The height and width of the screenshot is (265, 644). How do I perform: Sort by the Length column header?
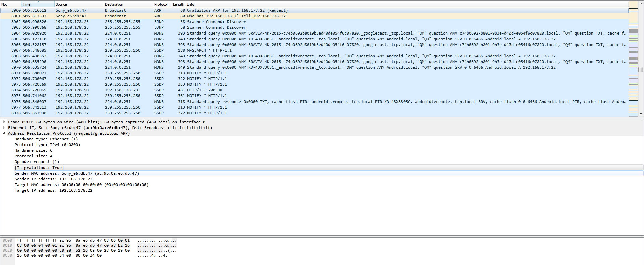point(178,4)
